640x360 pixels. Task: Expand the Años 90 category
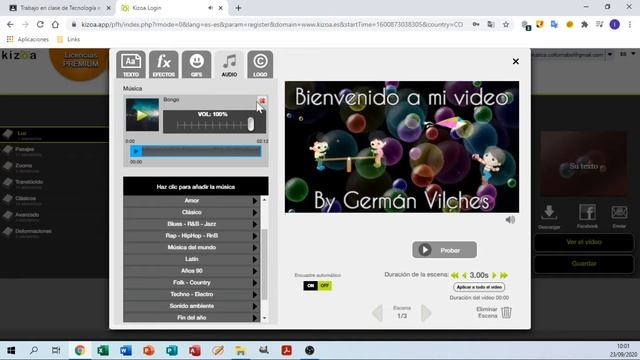191,271
